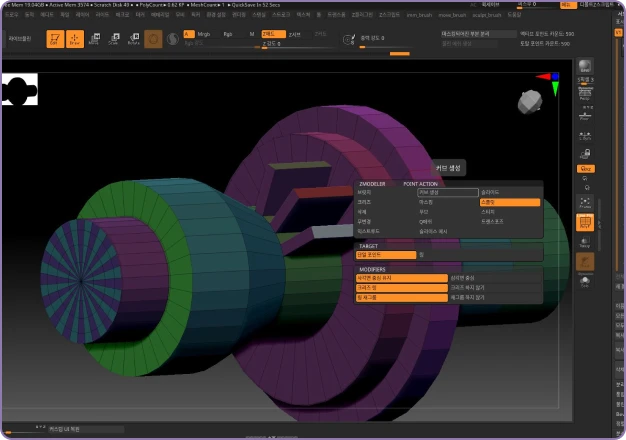Adjust the focal shift slider

click(x=385, y=40)
